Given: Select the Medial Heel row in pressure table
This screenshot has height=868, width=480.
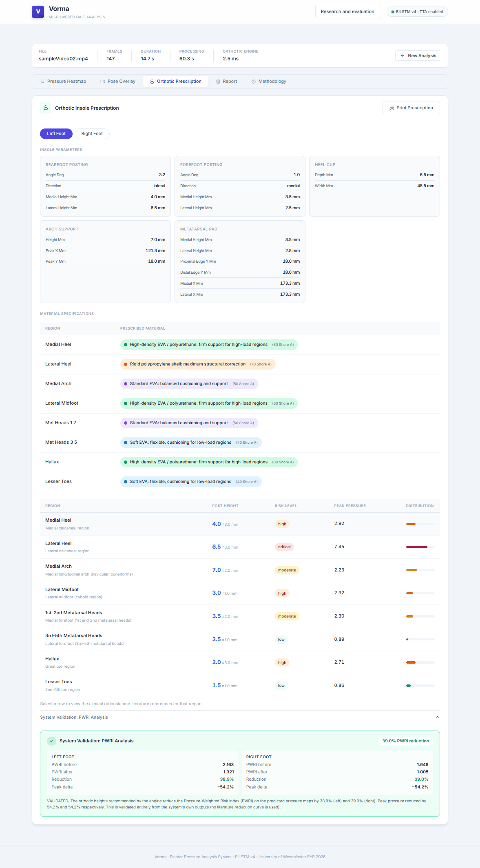Looking at the screenshot, I should pyautogui.click(x=240, y=524).
